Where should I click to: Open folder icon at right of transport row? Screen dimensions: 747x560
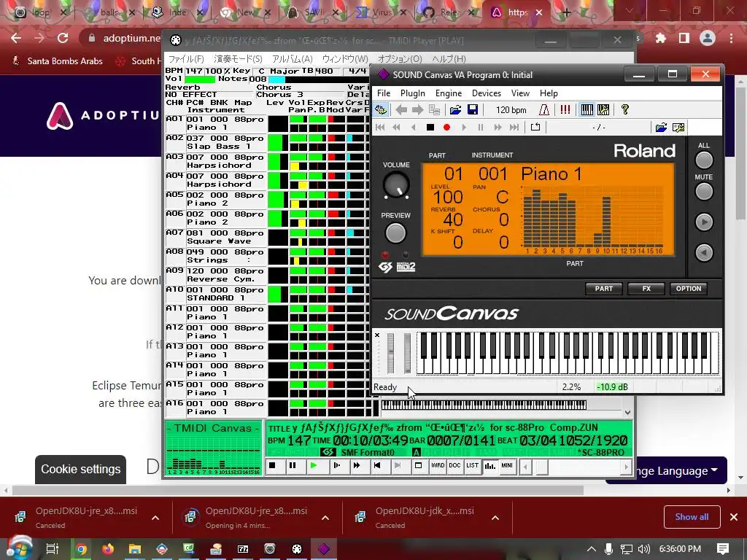(x=661, y=127)
